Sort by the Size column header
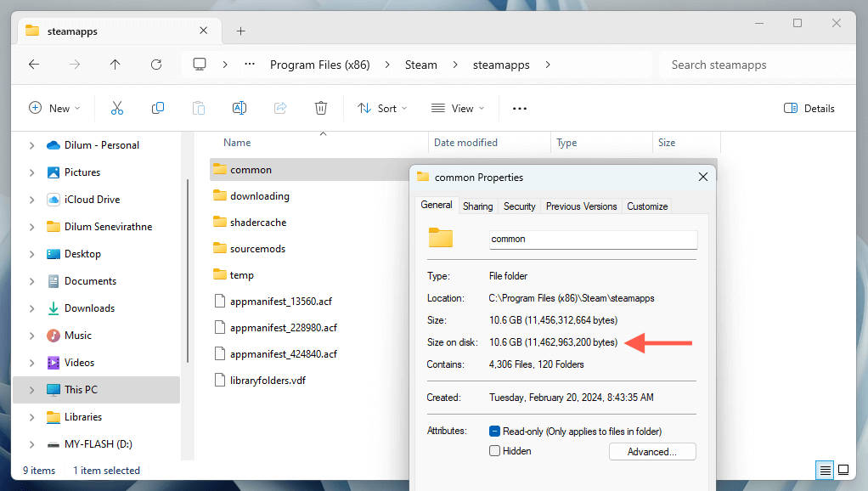The image size is (868, 491). click(x=667, y=143)
